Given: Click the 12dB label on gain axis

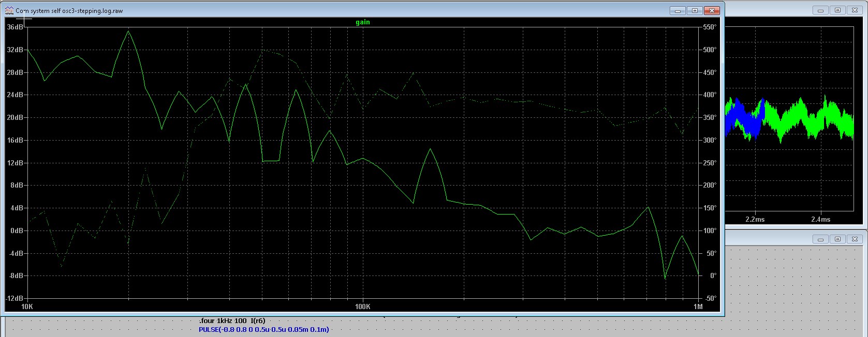Looking at the screenshot, I should (x=15, y=163).
